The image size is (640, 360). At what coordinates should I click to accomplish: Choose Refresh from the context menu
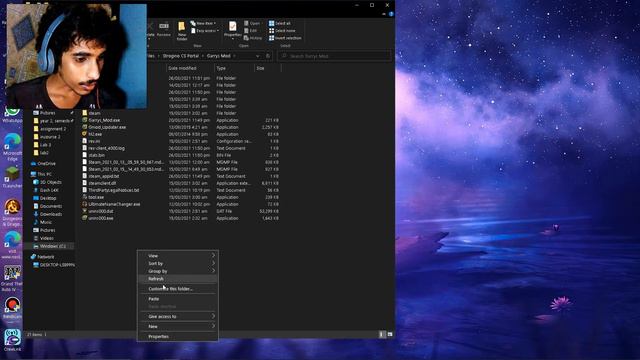pyautogui.click(x=178, y=279)
